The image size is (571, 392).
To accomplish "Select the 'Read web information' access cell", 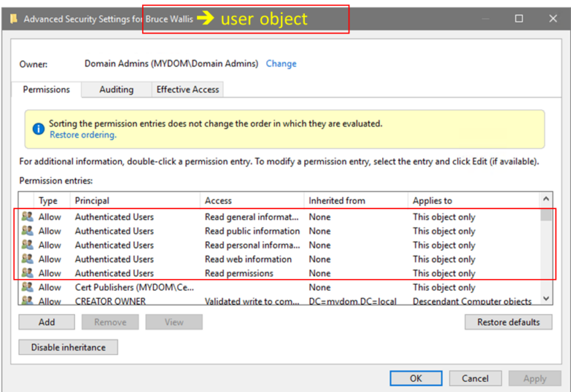I will [248, 259].
